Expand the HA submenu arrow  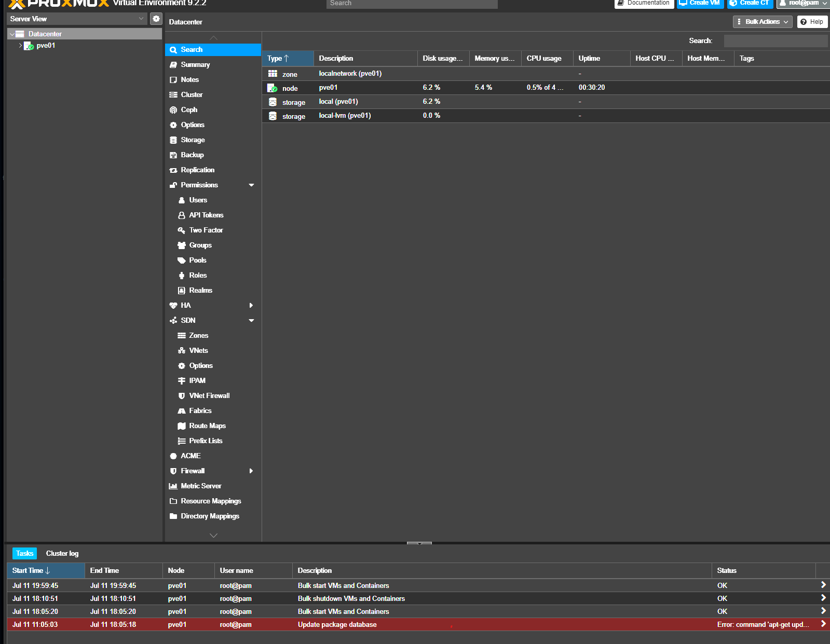tap(251, 305)
